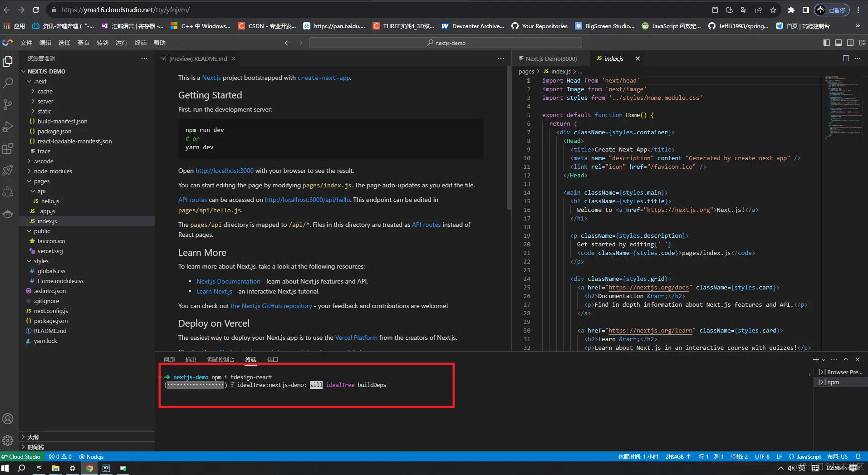The height and width of the screenshot is (475, 868).
Task: Open the terminal launch profile dropdown arrow
Action: click(824, 359)
